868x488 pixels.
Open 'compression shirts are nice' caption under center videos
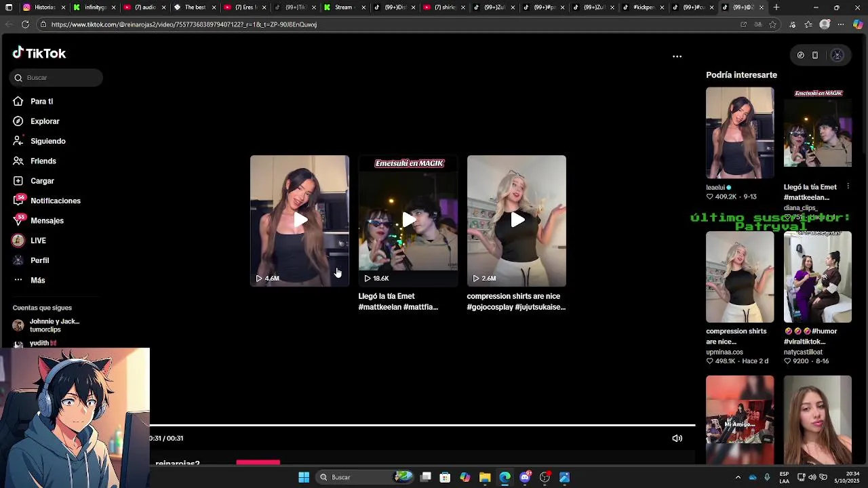[516, 302]
